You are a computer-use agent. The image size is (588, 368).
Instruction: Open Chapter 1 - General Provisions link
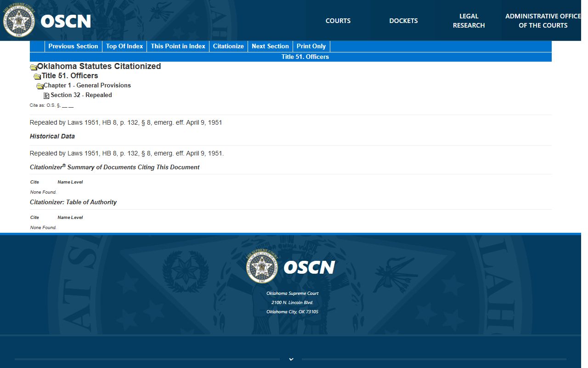pyautogui.click(x=87, y=86)
